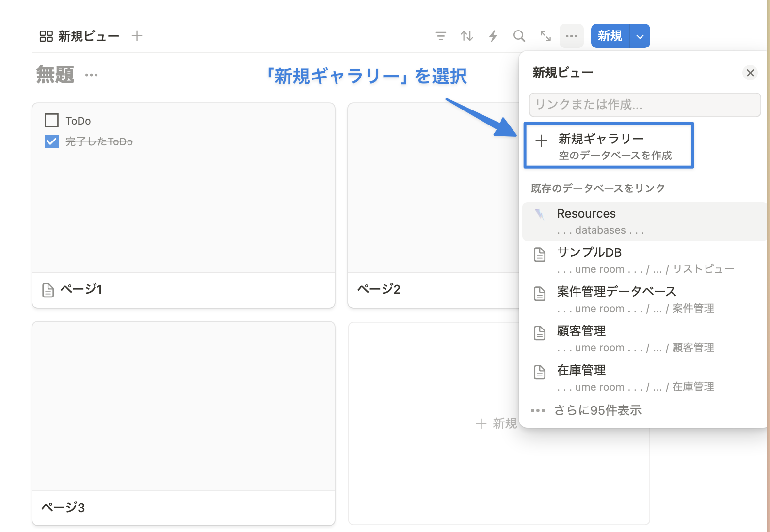Link the 案件管理データベース entry

tap(644, 300)
